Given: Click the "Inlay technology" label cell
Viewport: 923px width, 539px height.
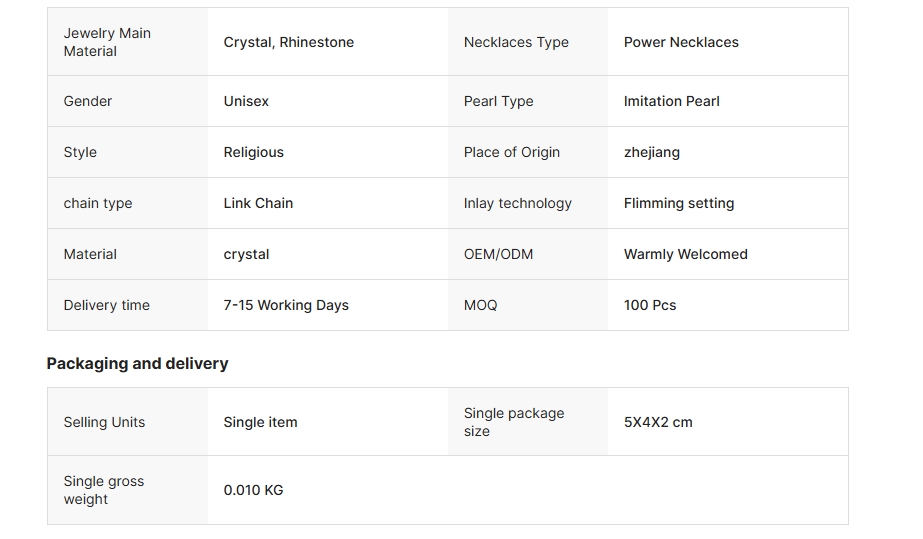Looking at the screenshot, I should pos(517,203).
